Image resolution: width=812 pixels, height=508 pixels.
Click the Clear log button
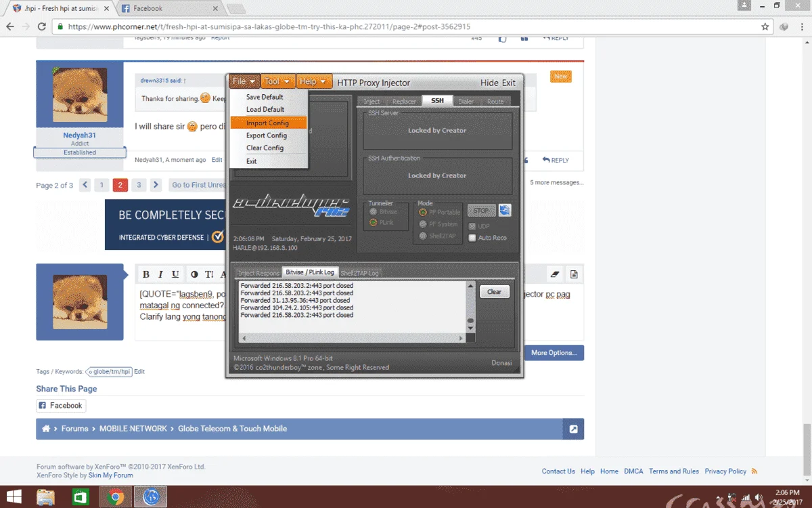pyautogui.click(x=495, y=292)
